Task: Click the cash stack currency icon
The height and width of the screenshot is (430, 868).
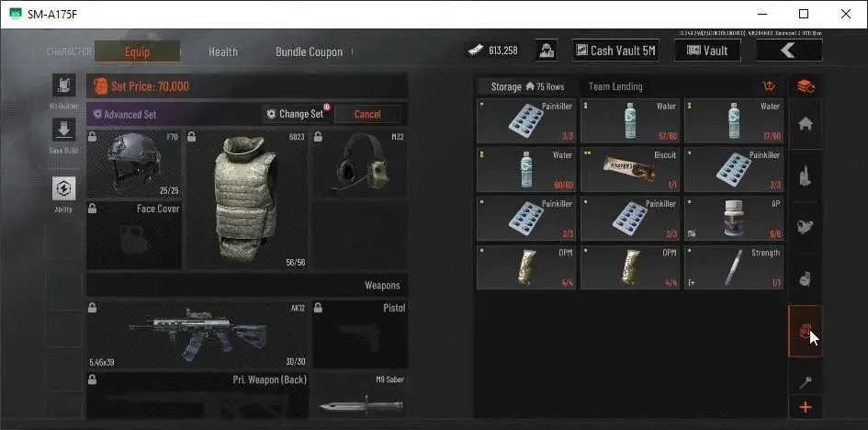Action: (x=476, y=51)
